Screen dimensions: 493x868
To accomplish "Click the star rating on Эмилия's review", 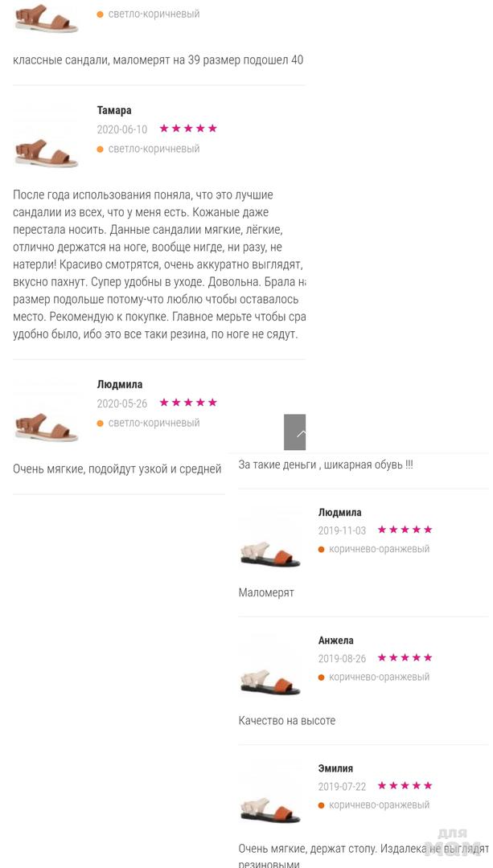I will [x=405, y=785].
